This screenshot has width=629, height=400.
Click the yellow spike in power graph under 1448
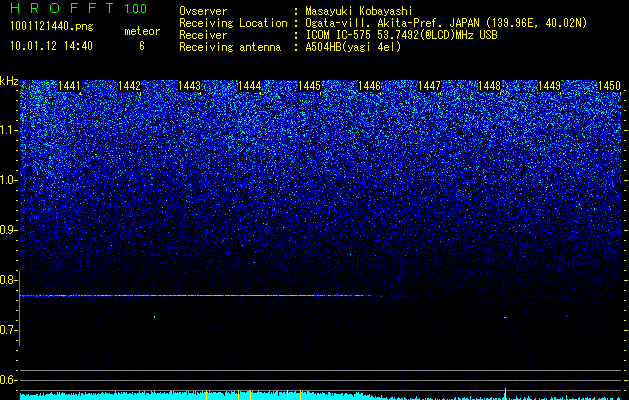(x=505, y=393)
